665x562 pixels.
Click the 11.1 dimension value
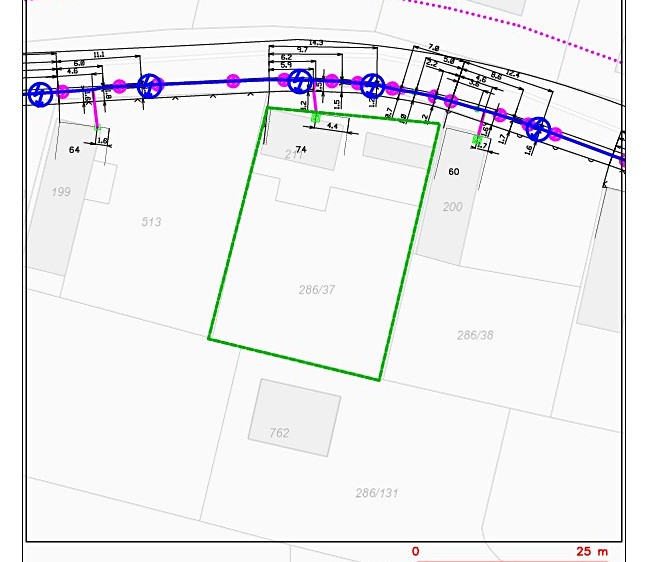pos(98,55)
